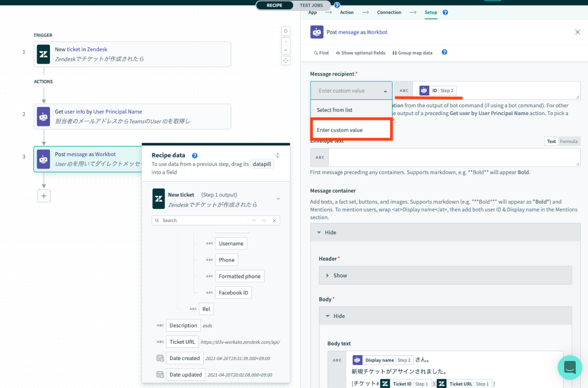Image resolution: width=588 pixels, height=388 pixels.
Task: Switch to the RECIPE tab
Action: point(274,5)
